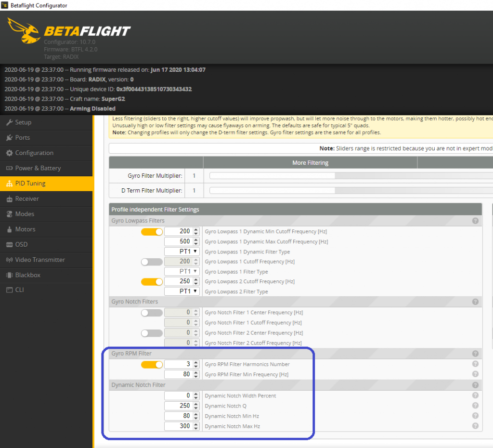Open the Setup tab

click(47, 122)
